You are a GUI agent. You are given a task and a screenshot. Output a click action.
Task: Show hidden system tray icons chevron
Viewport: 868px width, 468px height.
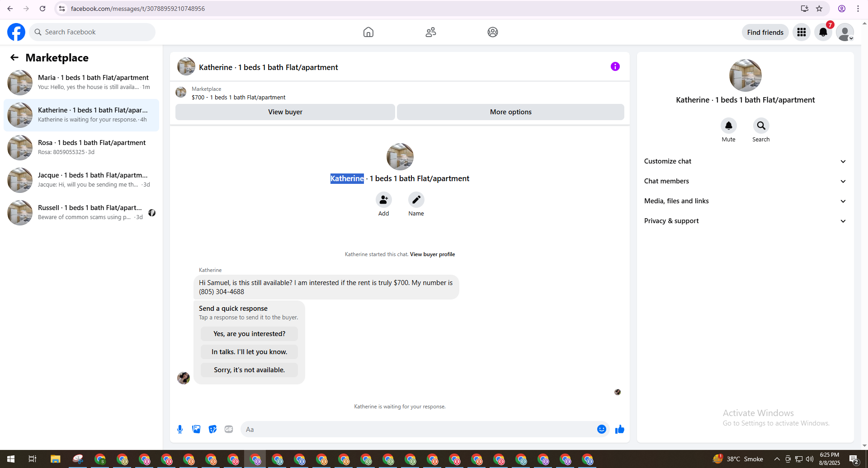(777, 459)
